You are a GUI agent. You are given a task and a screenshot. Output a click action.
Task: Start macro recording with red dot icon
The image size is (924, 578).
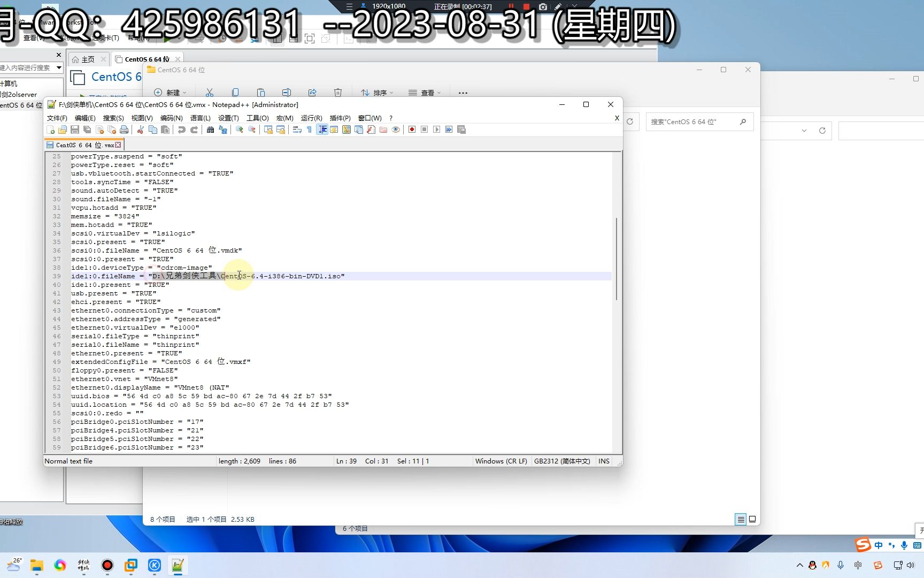412,130
